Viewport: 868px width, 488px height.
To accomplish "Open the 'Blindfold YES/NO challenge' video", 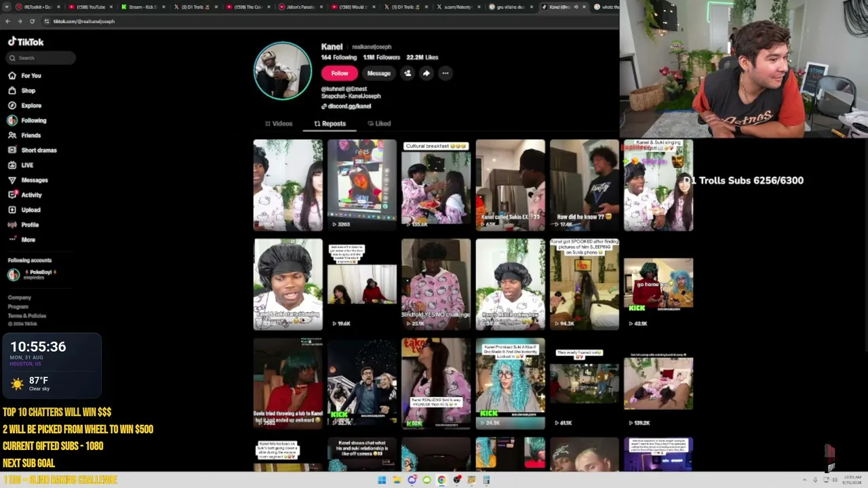I will (436, 285).
